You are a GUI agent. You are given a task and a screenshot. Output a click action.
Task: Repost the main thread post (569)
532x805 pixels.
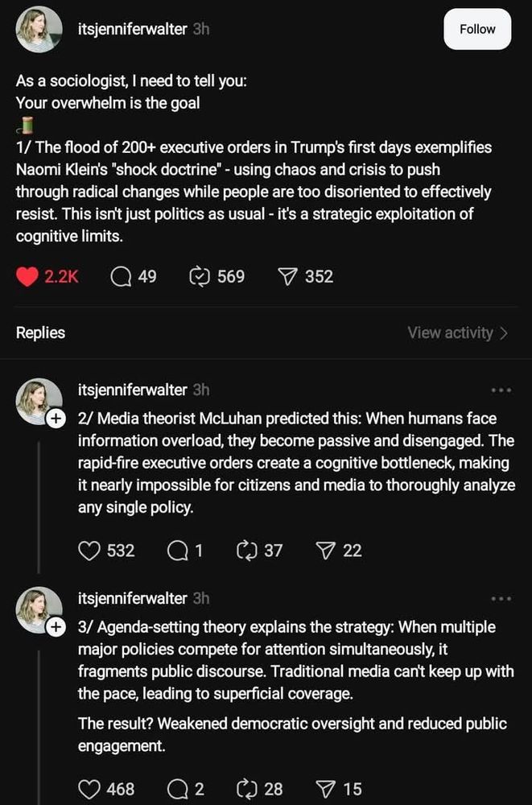click(199, 277)
